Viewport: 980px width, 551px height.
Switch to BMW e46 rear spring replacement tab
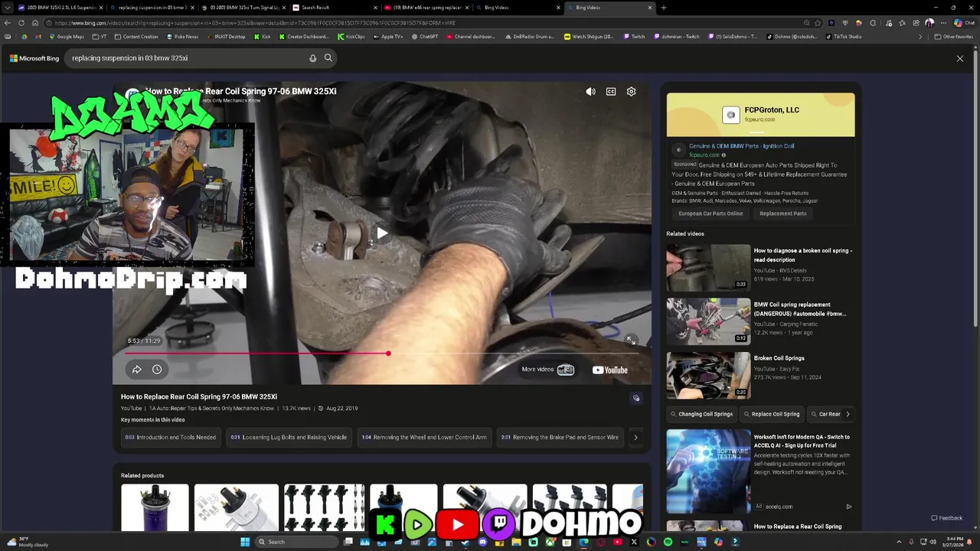(x=427, y=8)
